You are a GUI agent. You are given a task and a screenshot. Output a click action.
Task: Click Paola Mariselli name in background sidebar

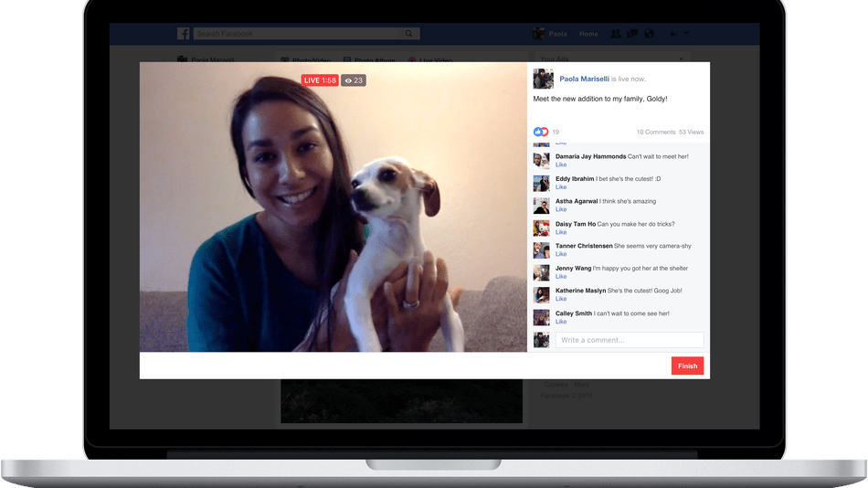click(213, 59)
